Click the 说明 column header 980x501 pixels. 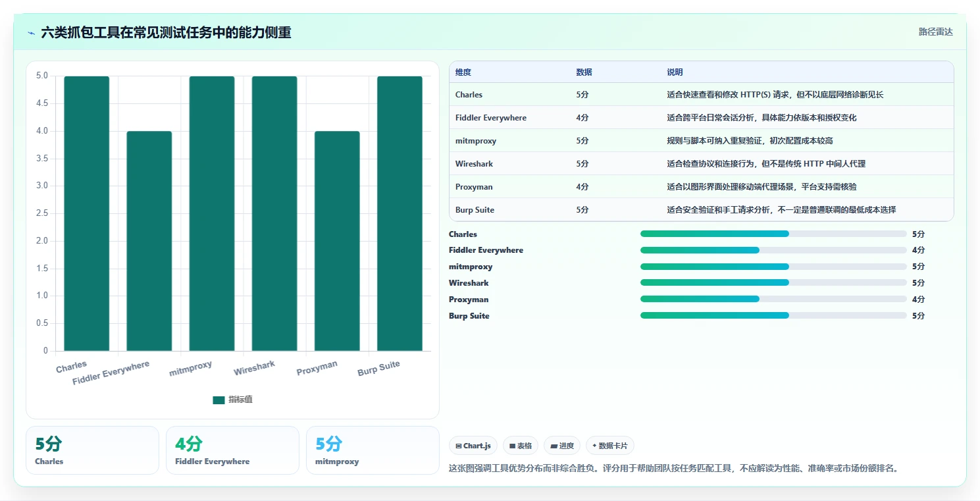[675, 72]
